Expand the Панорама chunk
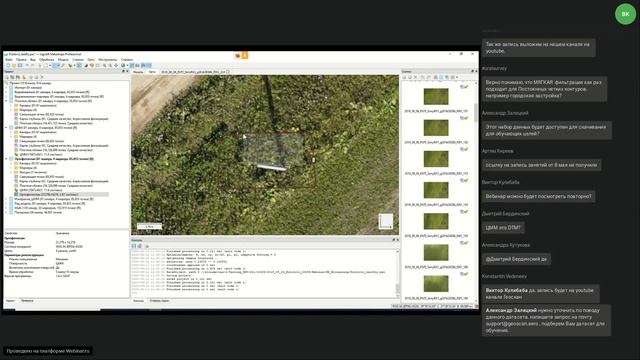Image resolution: width=640 pixels, height=360 pixels. [6, 212]
